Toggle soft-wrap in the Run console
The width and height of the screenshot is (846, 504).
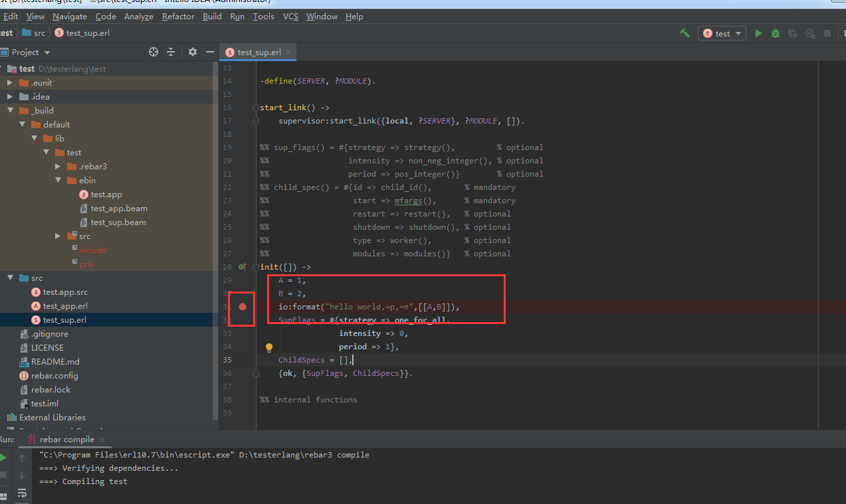pyautogui.click(x=22, y=493)
